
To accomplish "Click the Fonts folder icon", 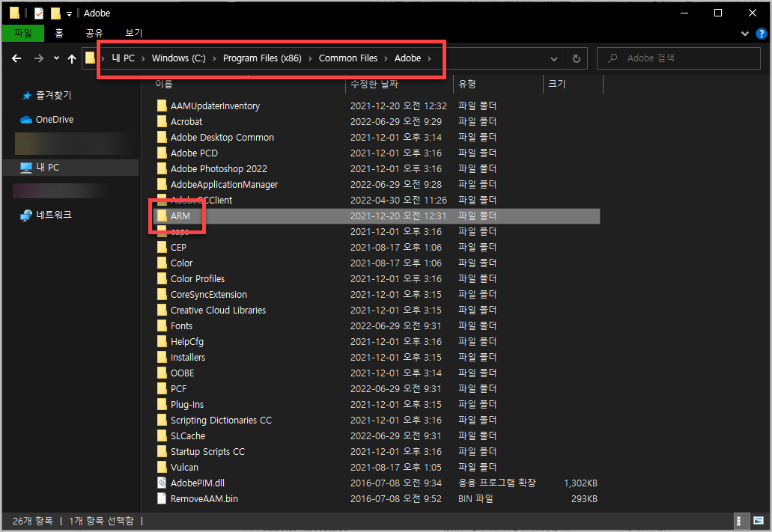I will [162, 325].
